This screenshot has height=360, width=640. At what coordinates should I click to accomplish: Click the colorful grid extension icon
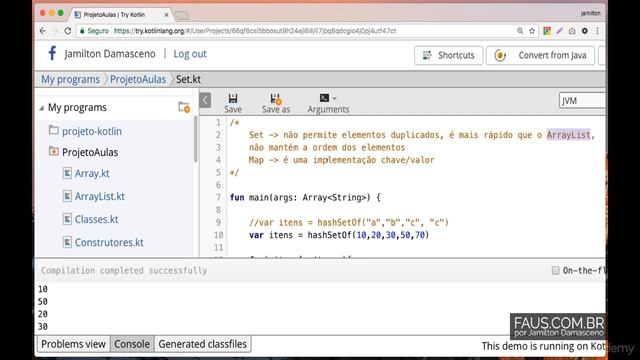pos(547,31)
